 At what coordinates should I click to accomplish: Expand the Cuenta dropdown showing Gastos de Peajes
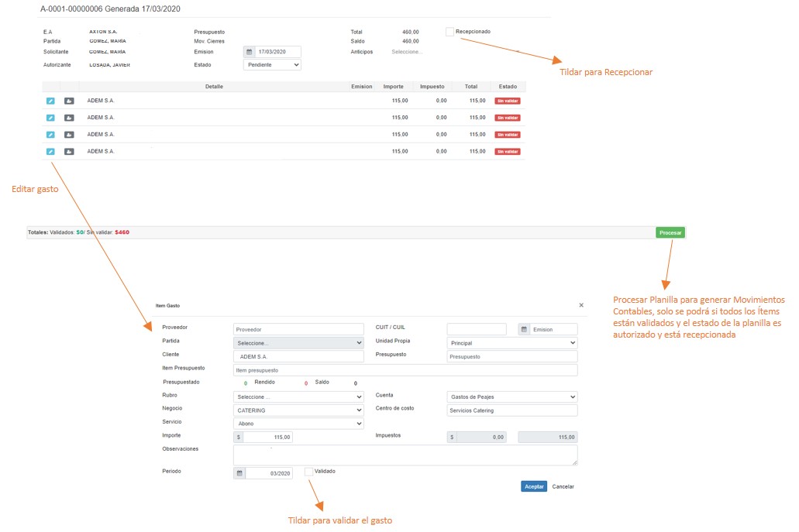[512, 397]
